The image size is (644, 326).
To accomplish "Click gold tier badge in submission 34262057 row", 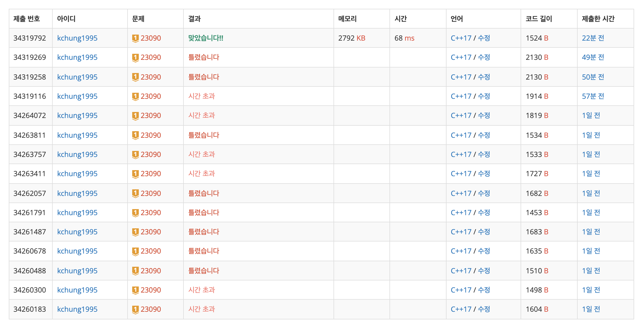I will (135, 193).
